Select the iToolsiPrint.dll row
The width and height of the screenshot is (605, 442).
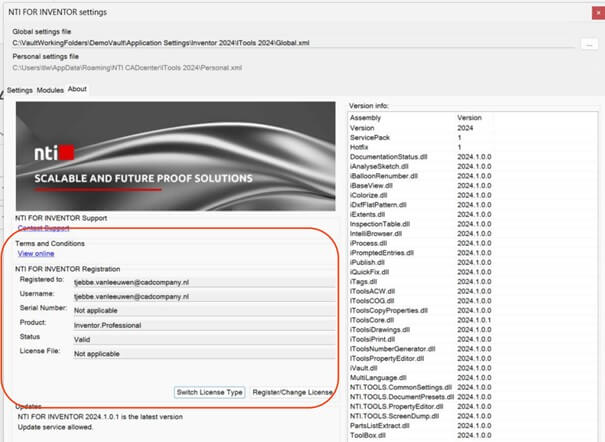pyautogui.click(x=473, y=339)
